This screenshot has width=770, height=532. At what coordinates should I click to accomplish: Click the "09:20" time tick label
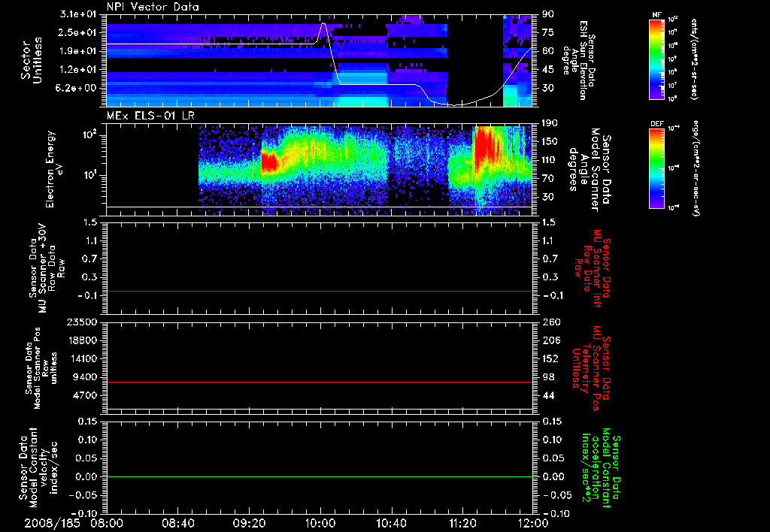(250, 523)
